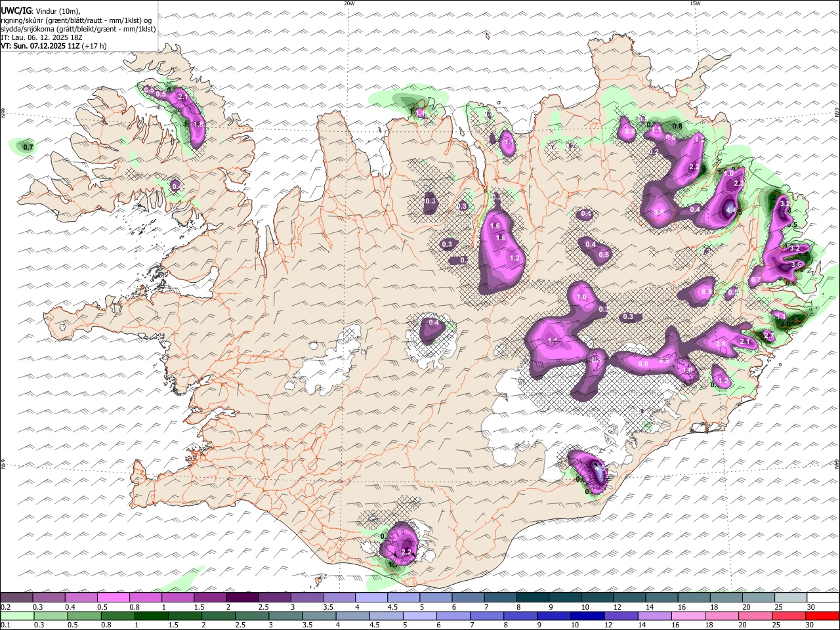
Task: Click upper legend swatch between 4 and 4.5
Action: point(371,598)
